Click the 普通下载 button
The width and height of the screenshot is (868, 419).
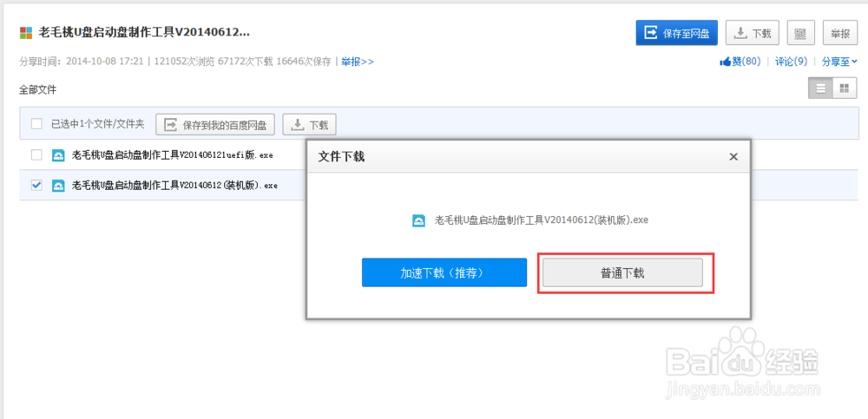pyautogui.click(x=622, y=273)
